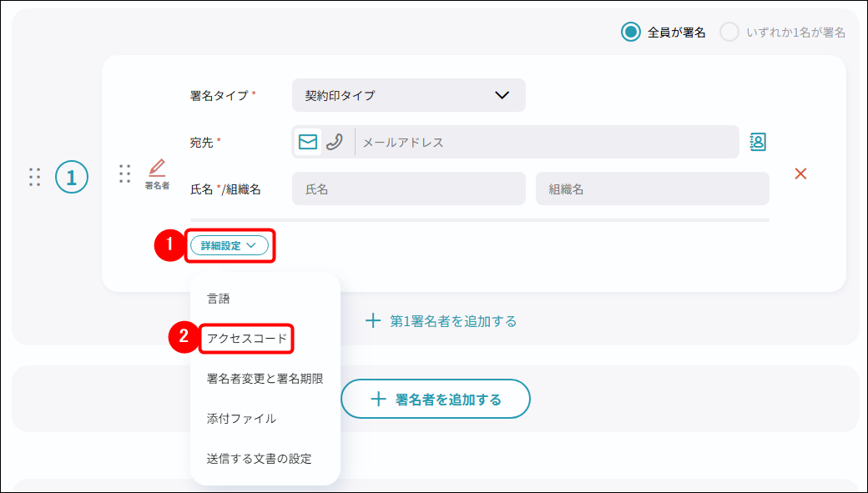
Task: Grab the inner signer drag handle
Action: coord(124,174)
